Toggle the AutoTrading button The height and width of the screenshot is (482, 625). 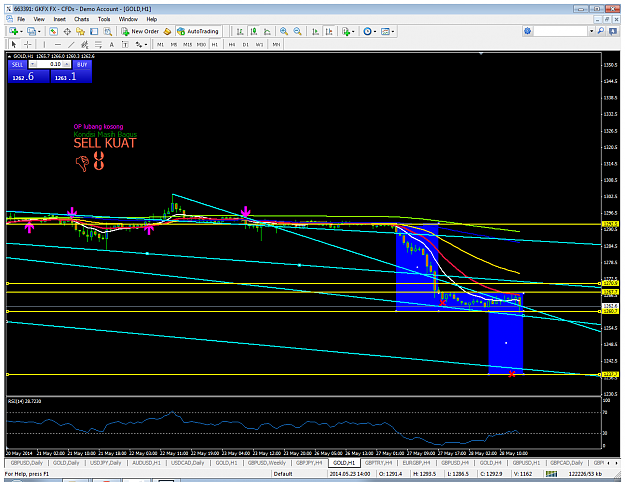pyautogui.click(x=198, y=31)
